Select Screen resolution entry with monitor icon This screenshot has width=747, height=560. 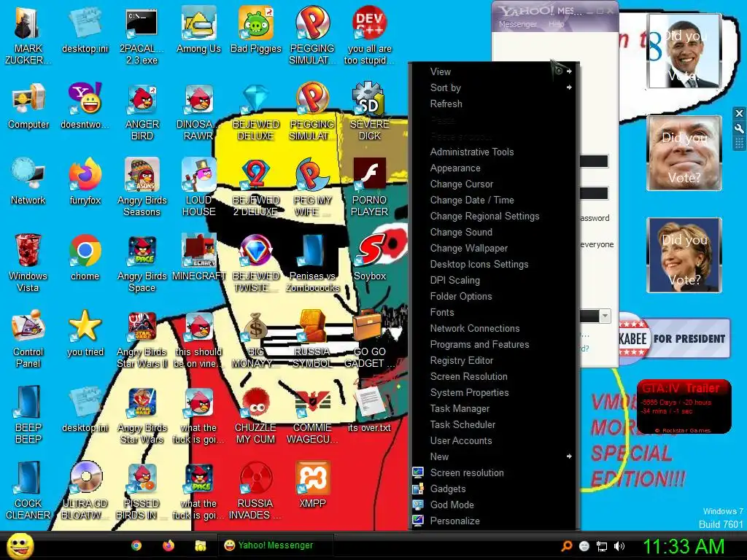click(x=495, y=472)
